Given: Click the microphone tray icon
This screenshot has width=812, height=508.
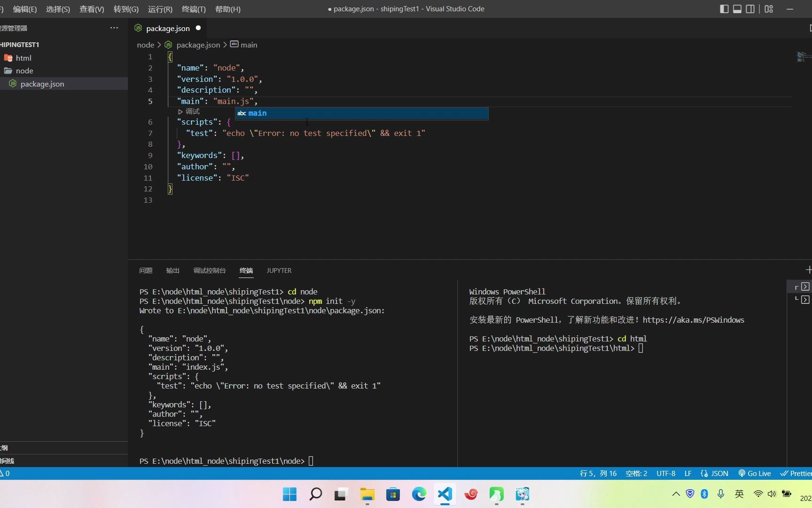Looking at the screenshot, I should (720, 494).
